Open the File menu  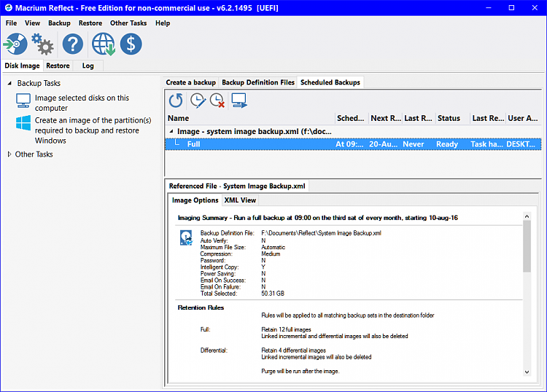[x=11, y=23]
